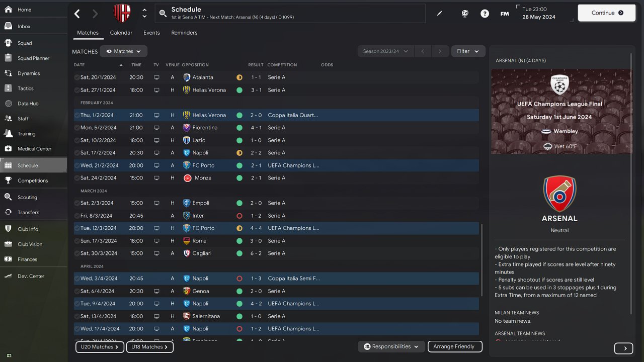Open the Season 2023/24 dropdown
This screenshot has height=362, width=644.
(385, 51)
